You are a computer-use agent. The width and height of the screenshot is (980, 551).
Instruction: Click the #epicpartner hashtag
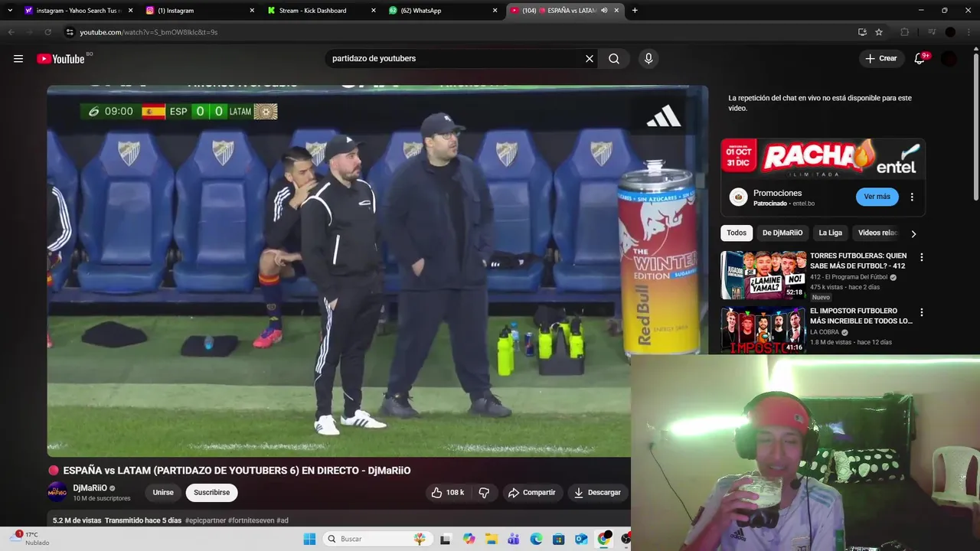click(x=205, y=520)
